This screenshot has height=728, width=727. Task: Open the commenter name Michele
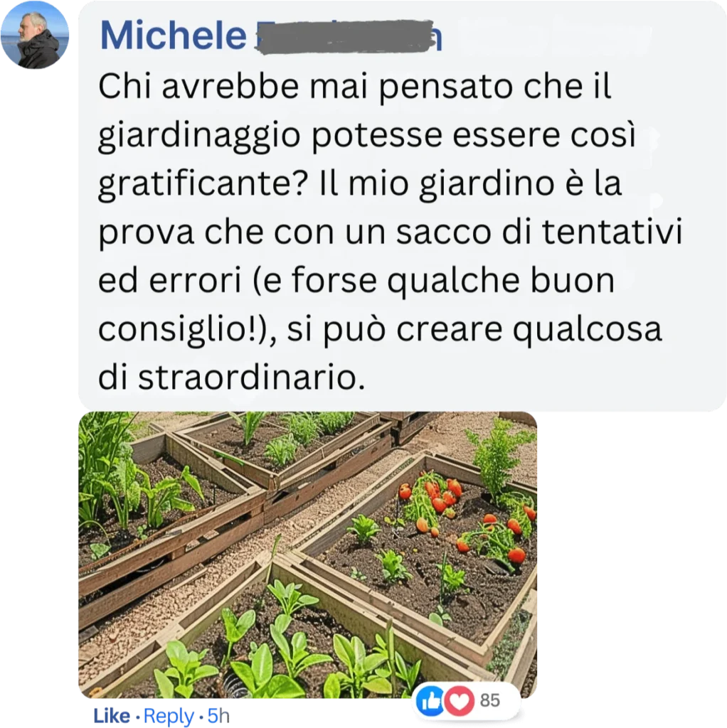(x=173, y=36)
